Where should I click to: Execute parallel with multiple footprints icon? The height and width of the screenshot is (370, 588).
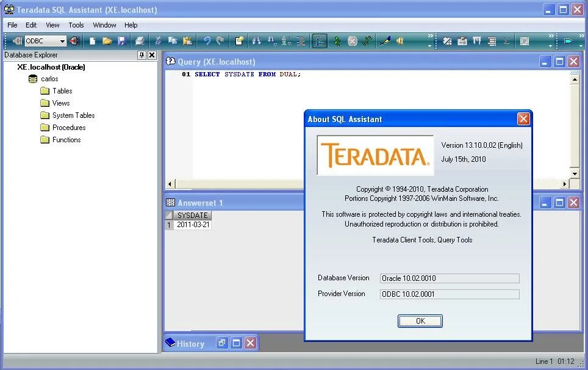tap(367, 41)
